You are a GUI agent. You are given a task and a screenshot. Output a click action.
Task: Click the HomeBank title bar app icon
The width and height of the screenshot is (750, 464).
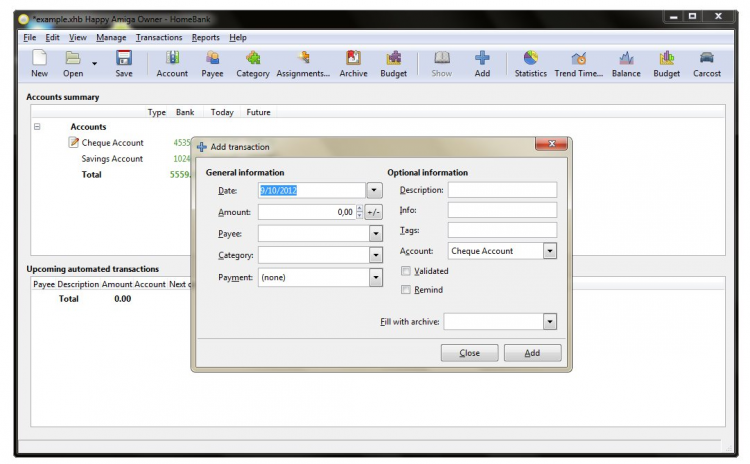pos(24,20)
